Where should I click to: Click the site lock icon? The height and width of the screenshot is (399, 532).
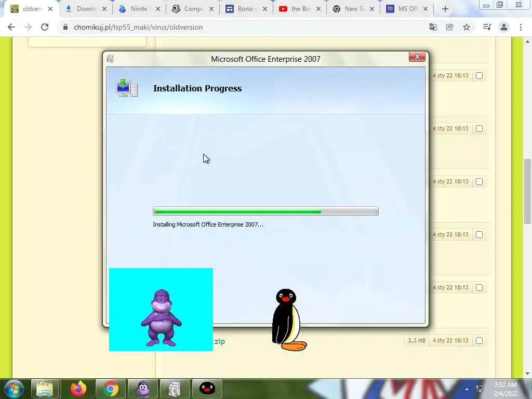click(x=65, y=27)
